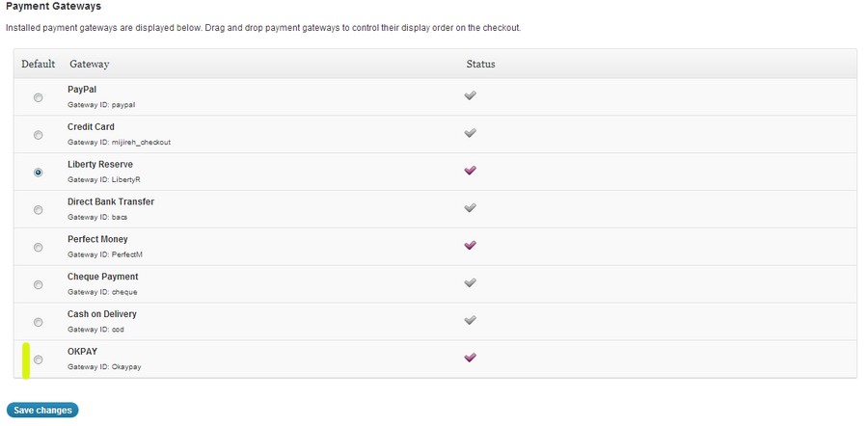The image size is (868, 426).
Task: Click Liberty Reserve enabled status checkmark
Action: point(471,171)
